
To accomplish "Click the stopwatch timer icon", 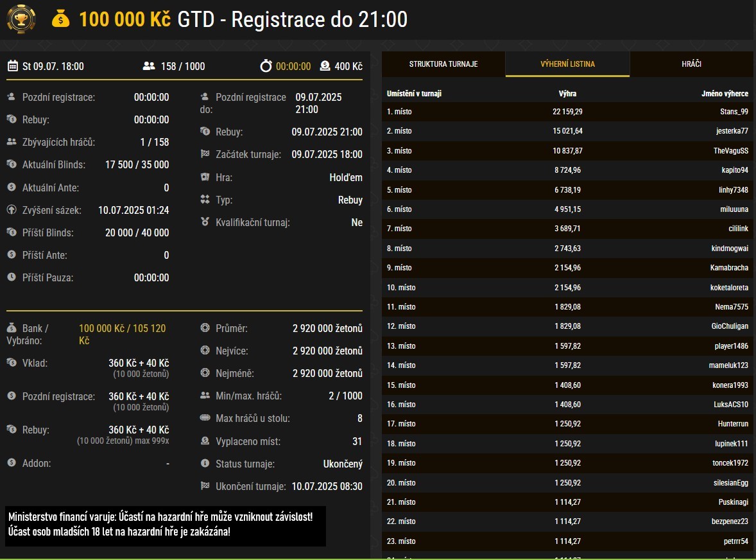I will (266, 66).
